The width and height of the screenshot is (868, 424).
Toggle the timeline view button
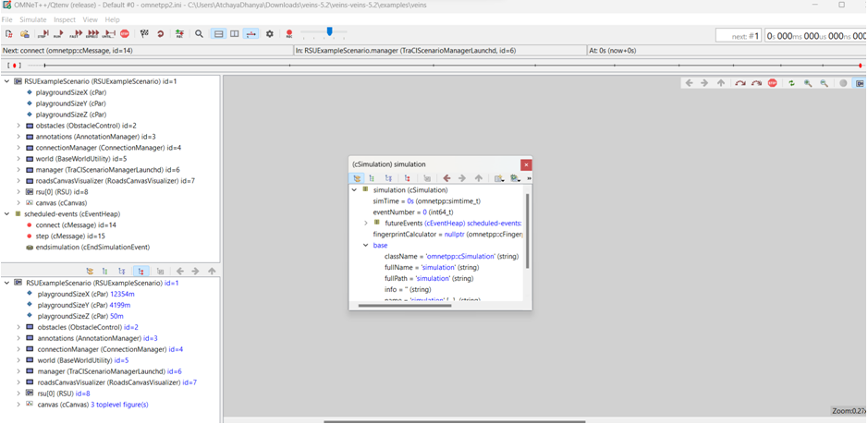251,34
